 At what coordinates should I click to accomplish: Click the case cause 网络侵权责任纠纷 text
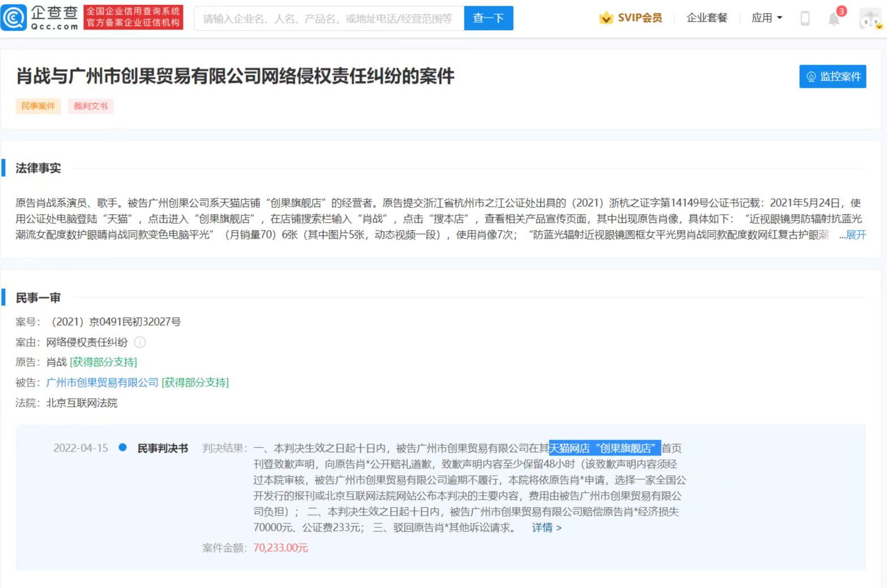[87, 342]
